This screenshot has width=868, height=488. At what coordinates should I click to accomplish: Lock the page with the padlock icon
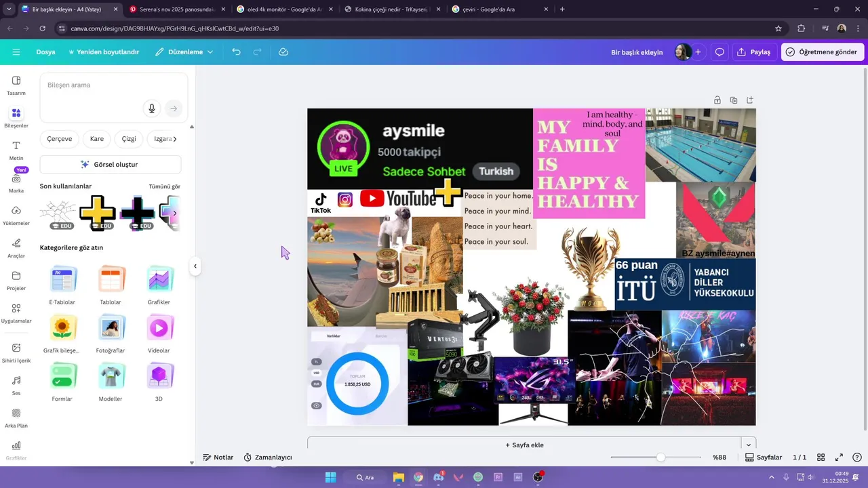pyautogui.click(x=717, y=100)
